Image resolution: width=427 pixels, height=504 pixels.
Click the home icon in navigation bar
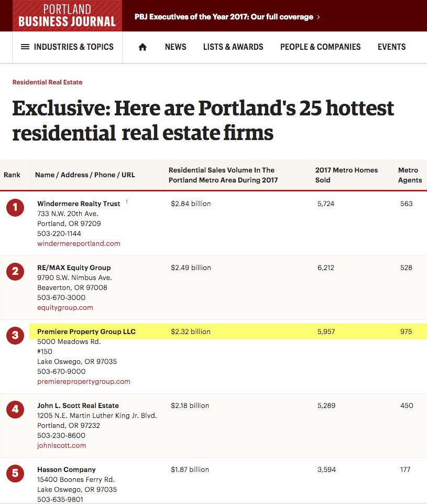143,47
